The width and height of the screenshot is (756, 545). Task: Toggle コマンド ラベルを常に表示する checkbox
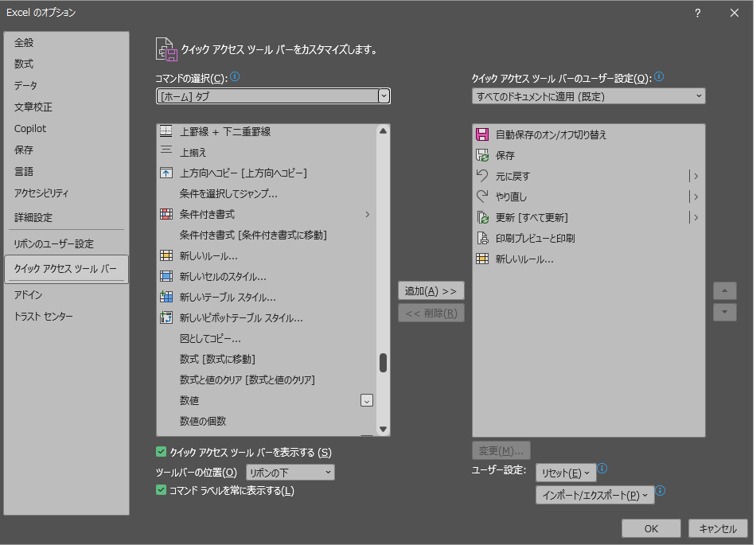click(x=161, y=490)
